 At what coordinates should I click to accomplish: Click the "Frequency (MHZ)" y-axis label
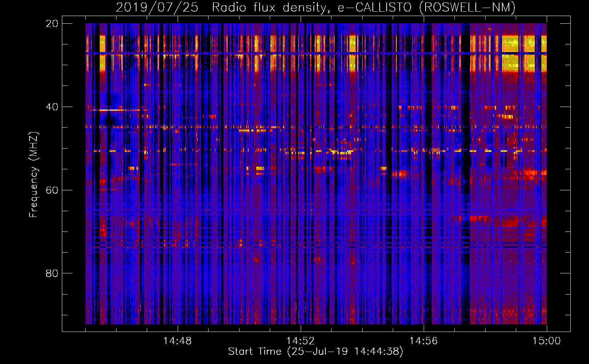[x=33, y=175]
